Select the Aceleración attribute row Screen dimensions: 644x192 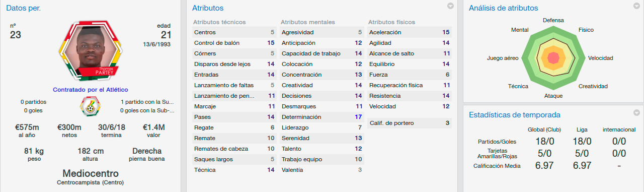tap(410, 32)
